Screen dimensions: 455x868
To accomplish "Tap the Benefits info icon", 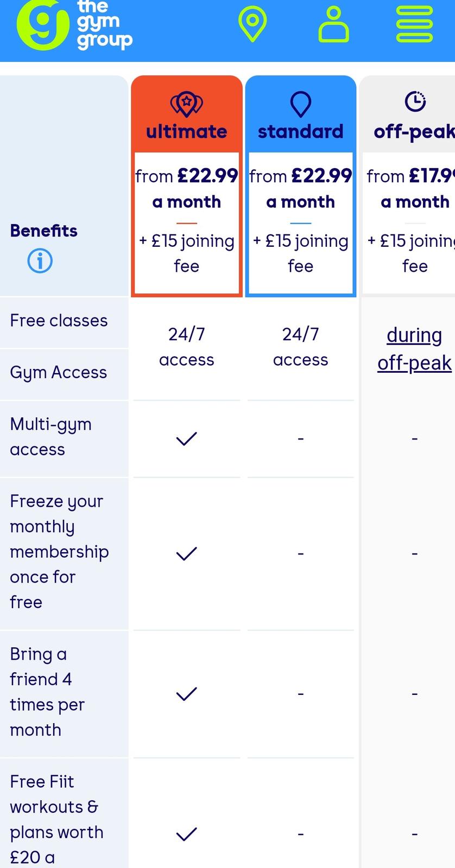I will coord(40,261).
